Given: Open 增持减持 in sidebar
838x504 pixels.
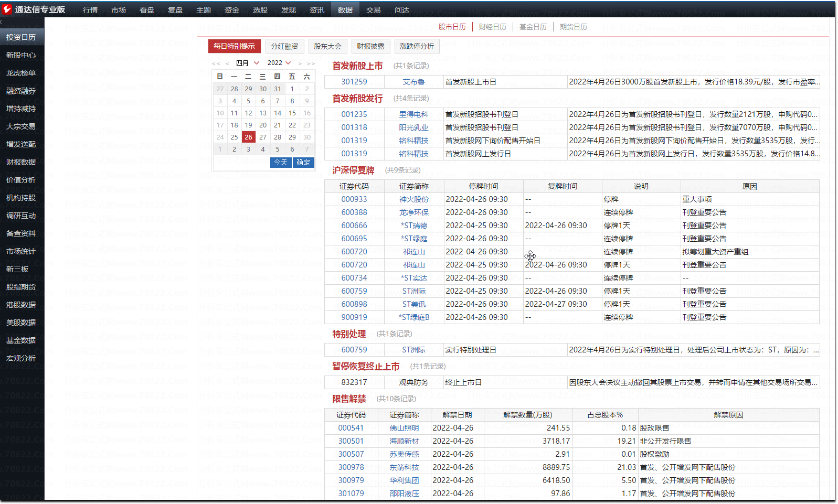Looking at the screenshot, I should (x=22, y=109).
